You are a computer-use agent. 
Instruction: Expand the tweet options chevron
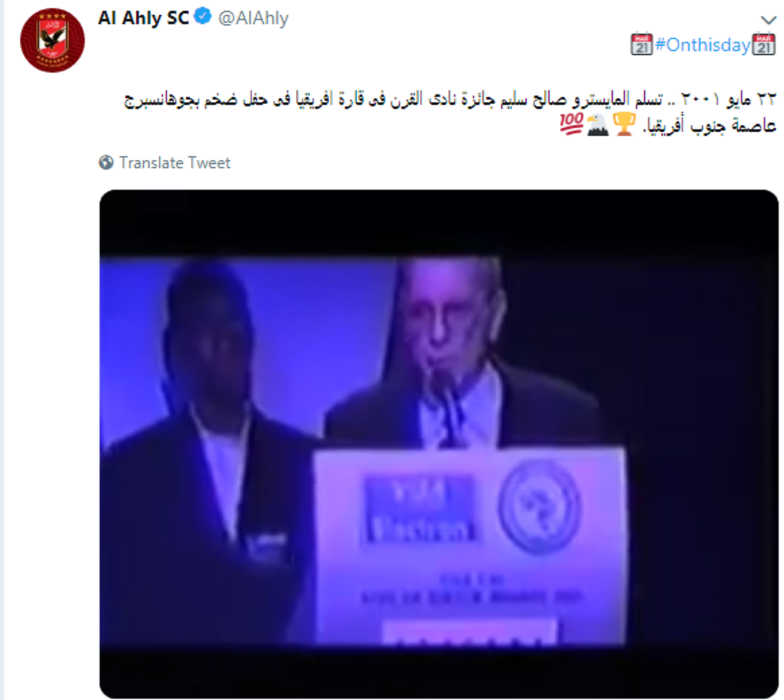[768, 20]
